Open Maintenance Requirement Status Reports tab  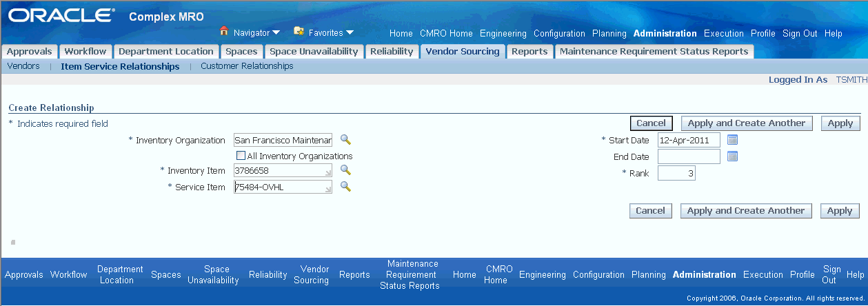(x=654, y=52)
